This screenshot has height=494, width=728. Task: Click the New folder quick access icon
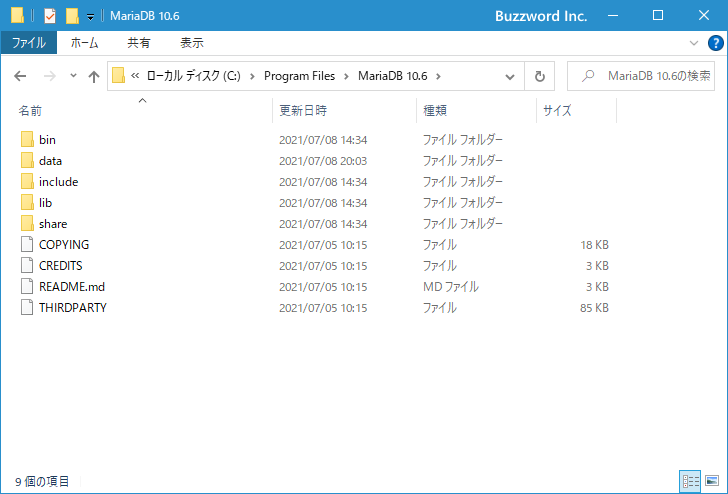(72, 16)
